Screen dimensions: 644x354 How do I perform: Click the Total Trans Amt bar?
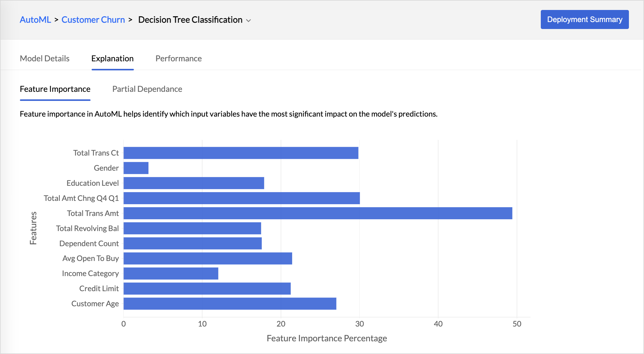[x=317, y=213]
